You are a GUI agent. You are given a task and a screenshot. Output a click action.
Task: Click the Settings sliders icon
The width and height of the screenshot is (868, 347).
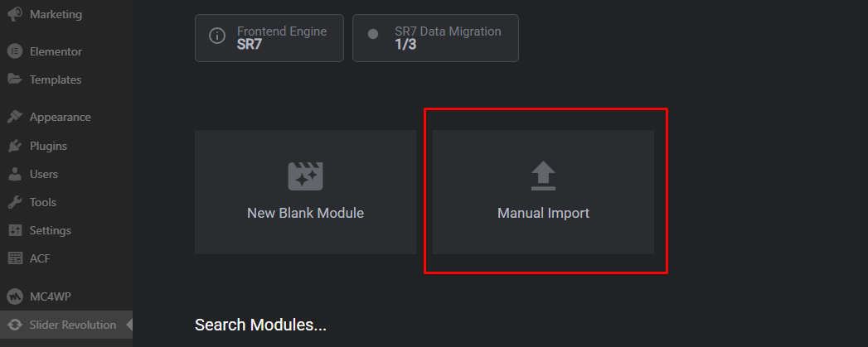[x=14, y=230]
